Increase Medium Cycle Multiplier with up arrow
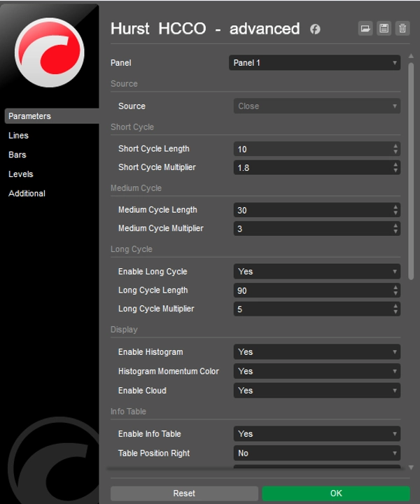The image size is (420, 504). [395, 225]
